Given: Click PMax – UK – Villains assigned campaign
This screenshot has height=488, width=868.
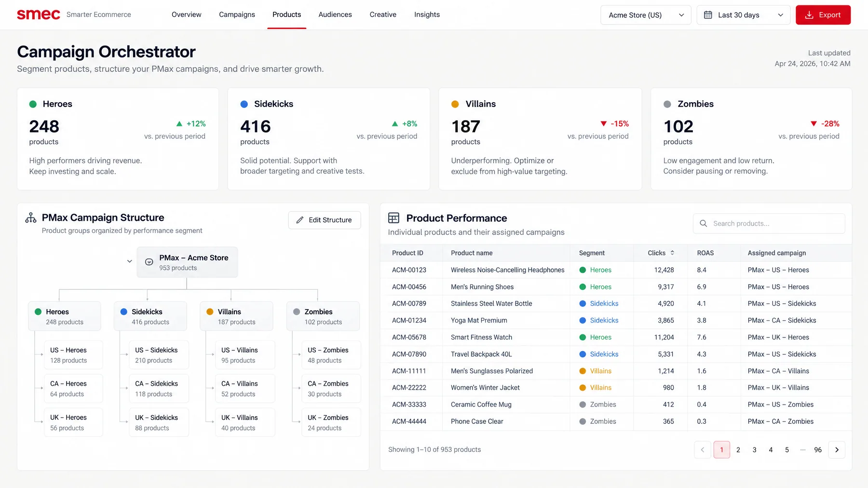Looking at the screenshot, I should click(x=778, y=388).
